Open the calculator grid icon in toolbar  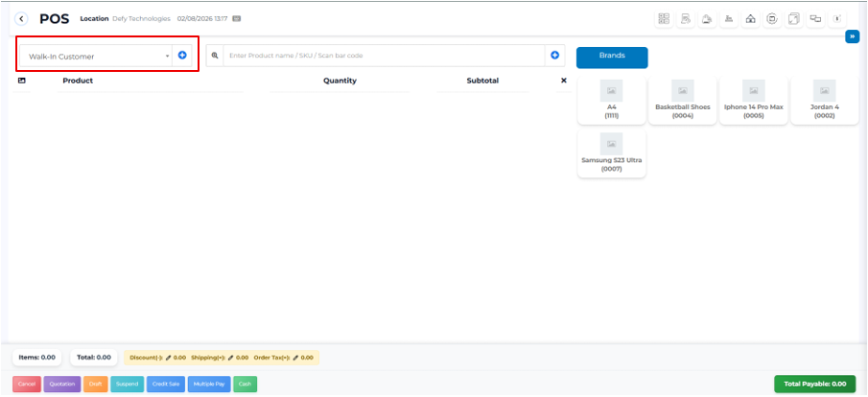click(x=663, y=18)
